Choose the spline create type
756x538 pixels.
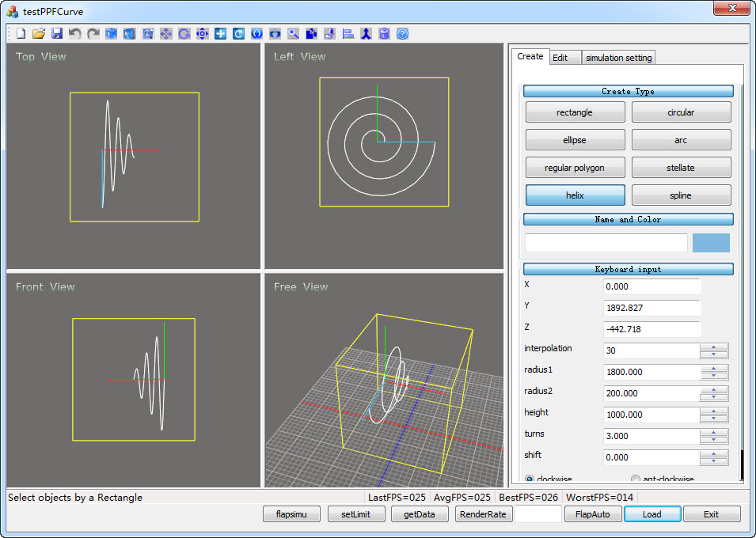tap(681, 195)
